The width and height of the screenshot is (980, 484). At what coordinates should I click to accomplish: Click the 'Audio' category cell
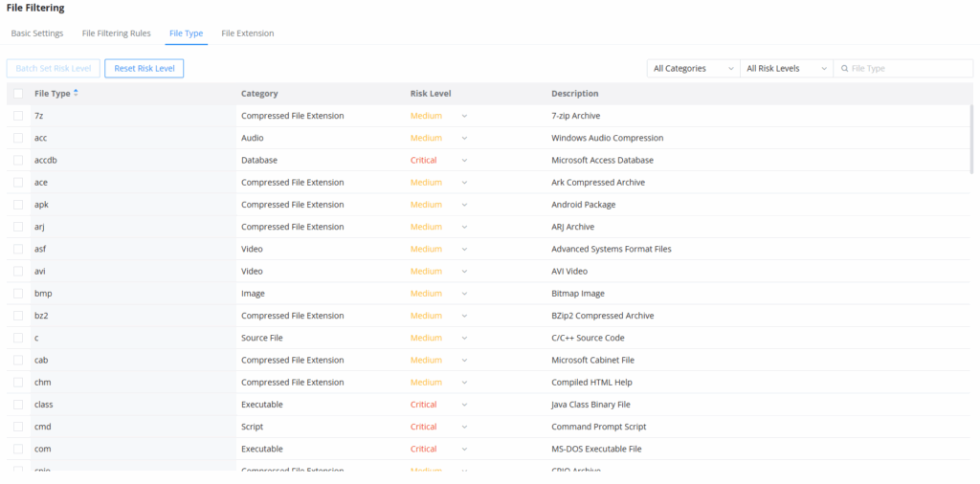(x=253, y=138)
